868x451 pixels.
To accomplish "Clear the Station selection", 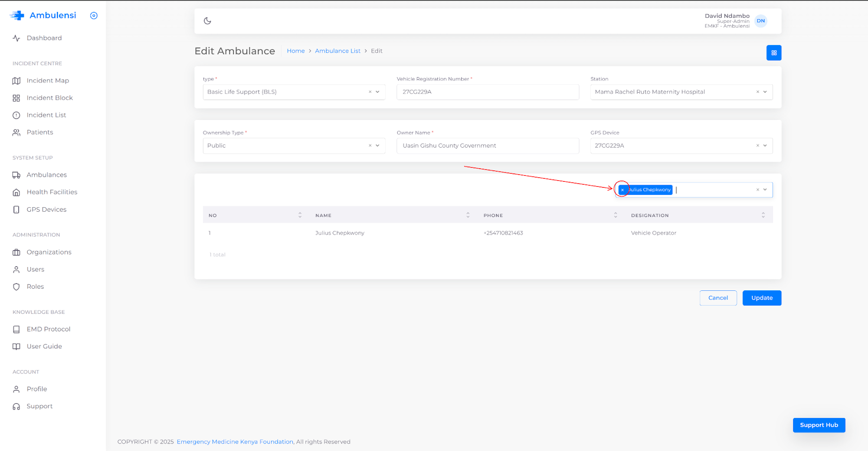I will point(757,92).
